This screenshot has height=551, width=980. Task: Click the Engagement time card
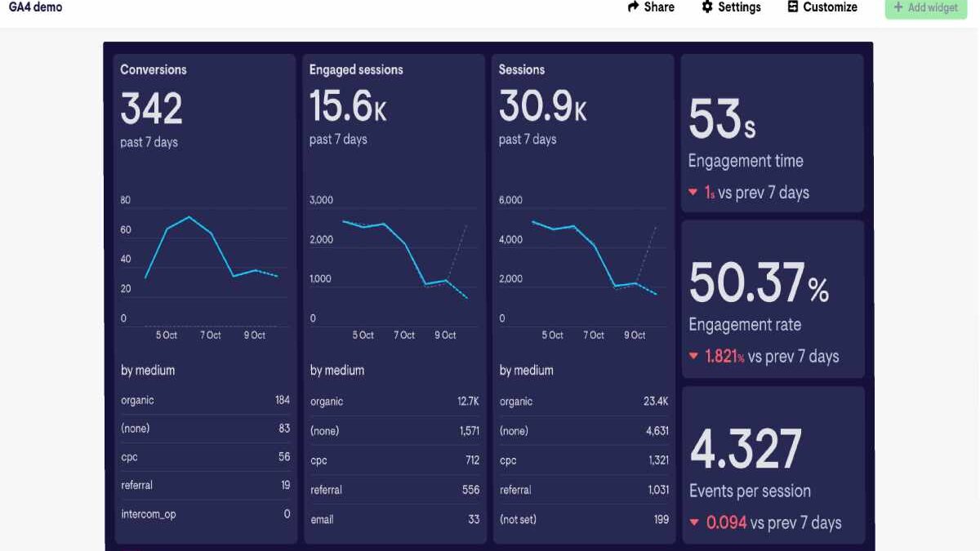(772, 135)
